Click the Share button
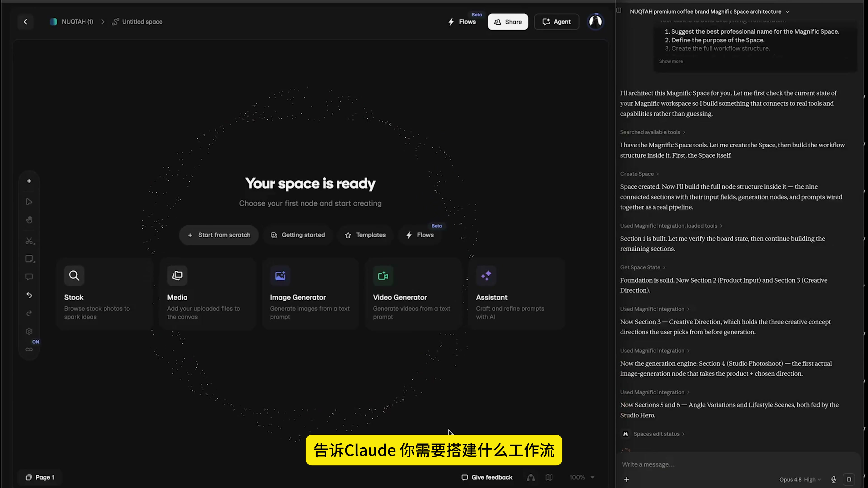The image size is (868, 488). click(508, 22)
